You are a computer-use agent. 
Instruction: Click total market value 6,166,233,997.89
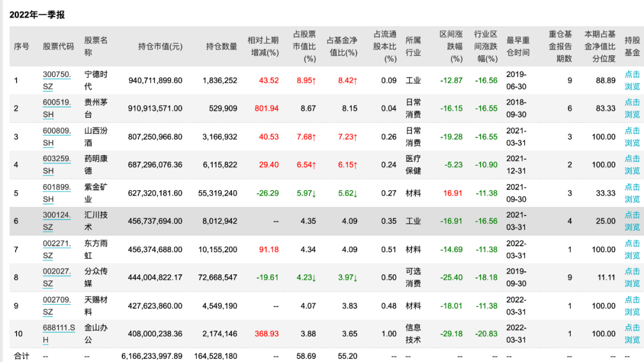coord(152,356)
